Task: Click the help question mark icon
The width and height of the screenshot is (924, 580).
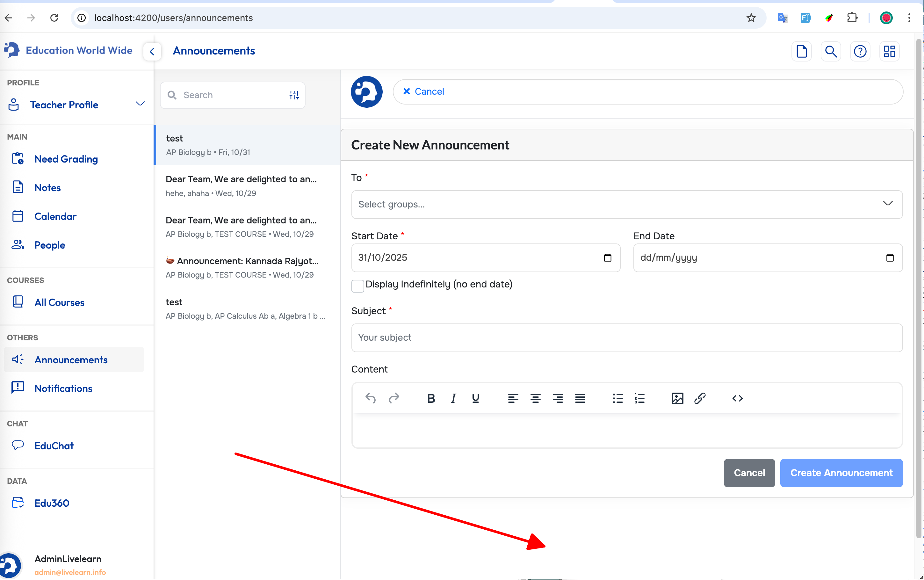Action: (860, 51)
